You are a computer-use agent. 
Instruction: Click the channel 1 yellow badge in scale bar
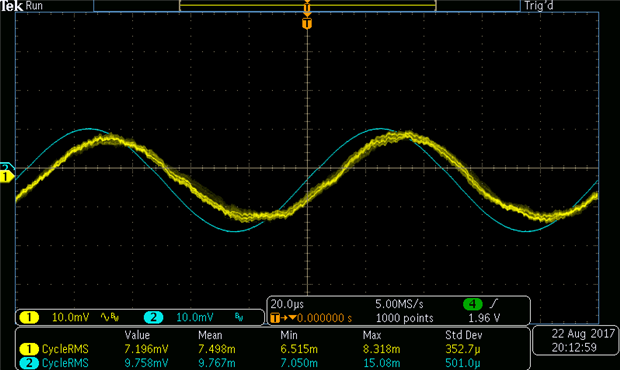29,317
